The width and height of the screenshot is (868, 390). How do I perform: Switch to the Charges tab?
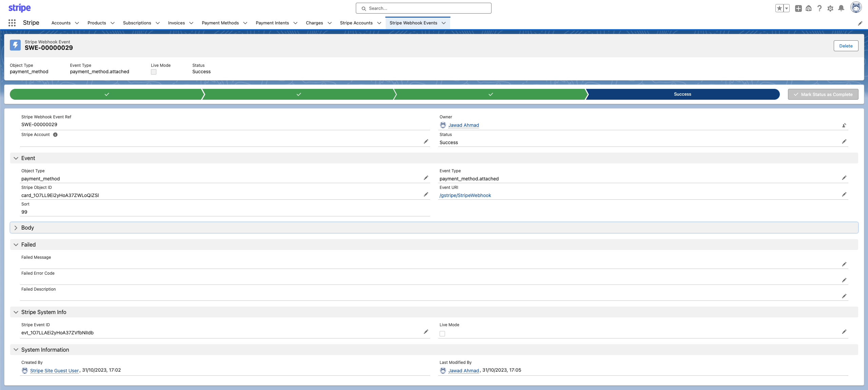[x=314, y=23]
